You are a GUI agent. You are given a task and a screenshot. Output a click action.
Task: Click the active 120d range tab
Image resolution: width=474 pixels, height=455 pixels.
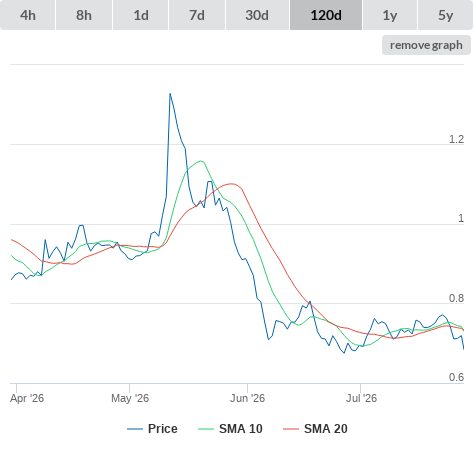pyautogui.click(x=326, y=15)
